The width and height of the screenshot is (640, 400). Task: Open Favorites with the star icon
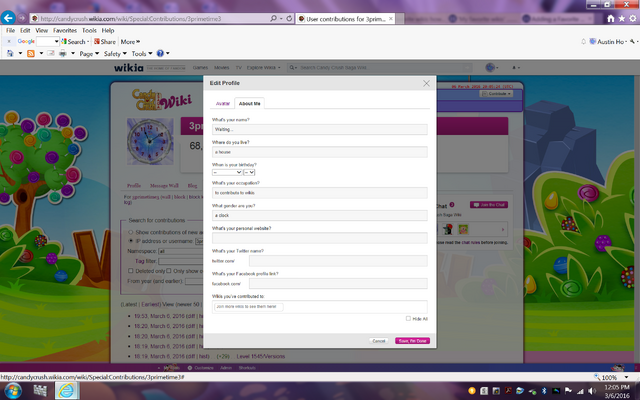(x=622, y=18)
